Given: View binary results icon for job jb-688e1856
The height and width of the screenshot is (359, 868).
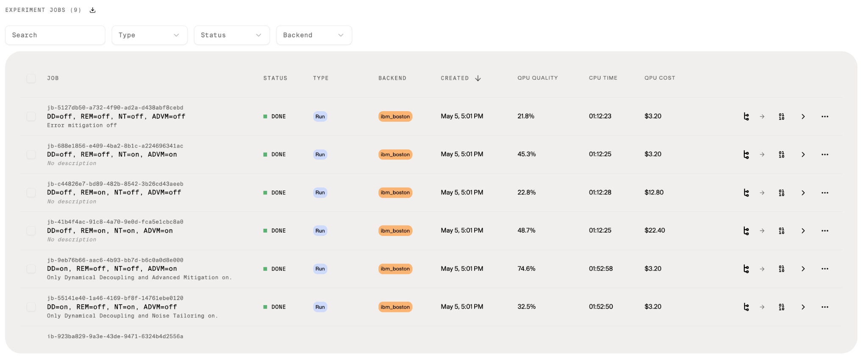Looking at the screenshot, I should [x=782, y=155].
